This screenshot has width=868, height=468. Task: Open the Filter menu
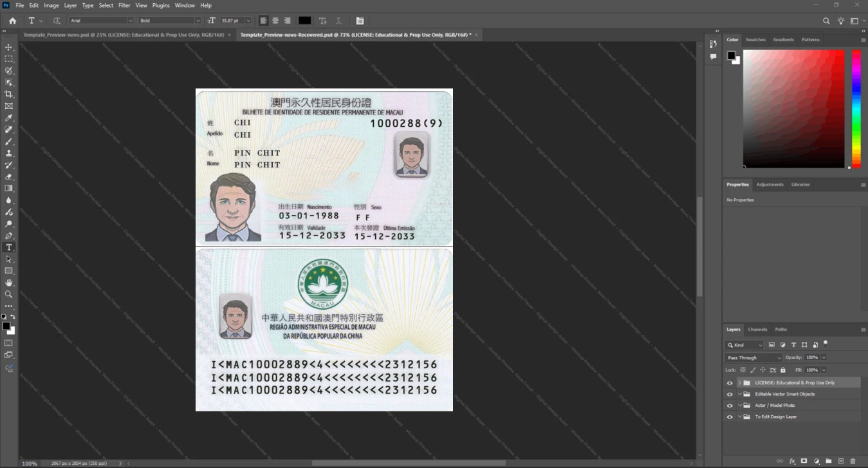tap(124, 5)
